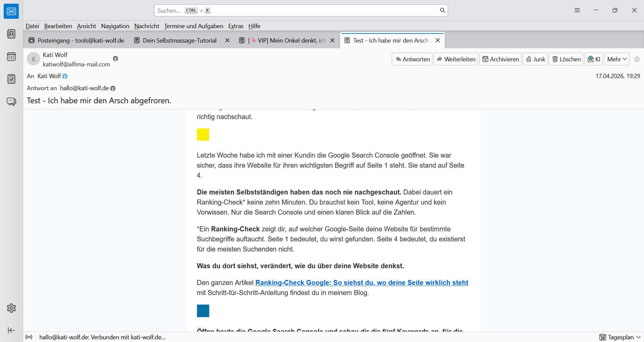Open the Calendar from the sidebar

coord(11,57)
